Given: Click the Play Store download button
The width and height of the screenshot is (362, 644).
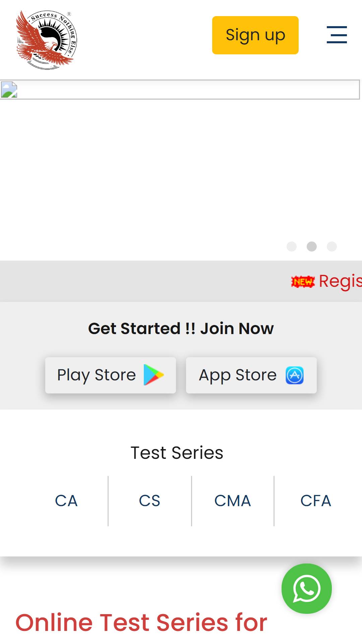Looking at the screenshot, I should point(111,375).
